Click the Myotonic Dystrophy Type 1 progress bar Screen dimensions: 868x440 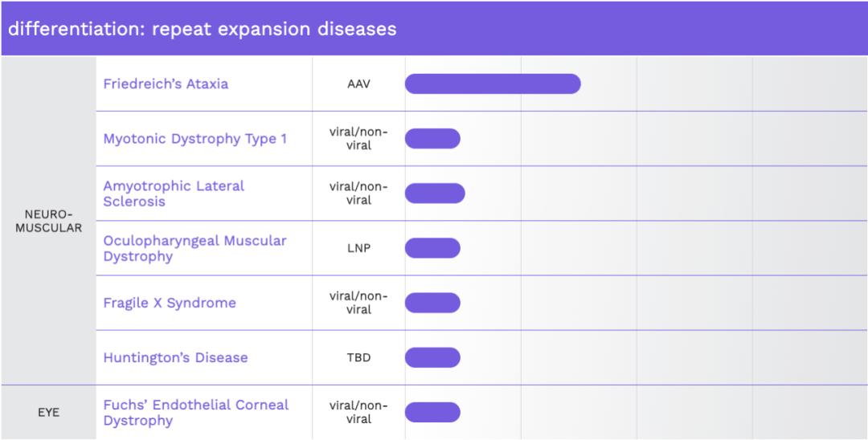432,139
